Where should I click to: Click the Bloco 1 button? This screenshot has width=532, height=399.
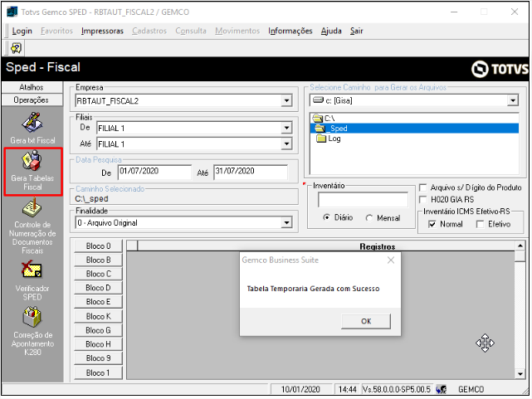tap(98, 372)
